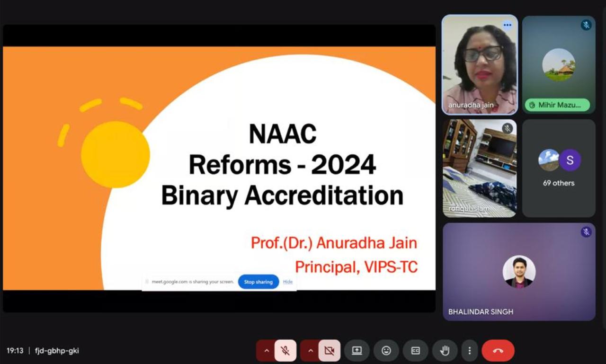Select BHALINDAR SINGH's tile
The width and height of the screenshot is (606, 364).
[519, 272]
